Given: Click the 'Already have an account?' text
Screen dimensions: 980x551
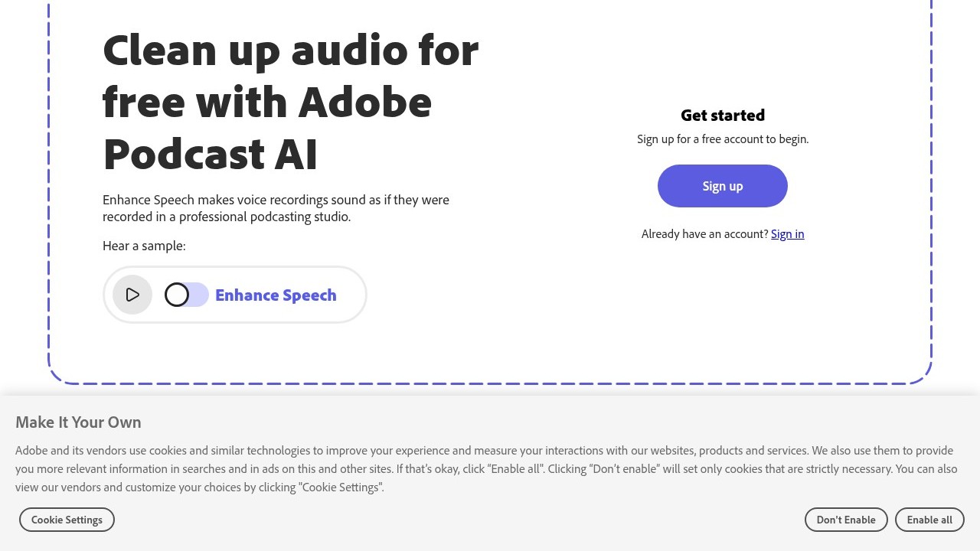Looking at the screenshot, I should (x=704, y=234).
